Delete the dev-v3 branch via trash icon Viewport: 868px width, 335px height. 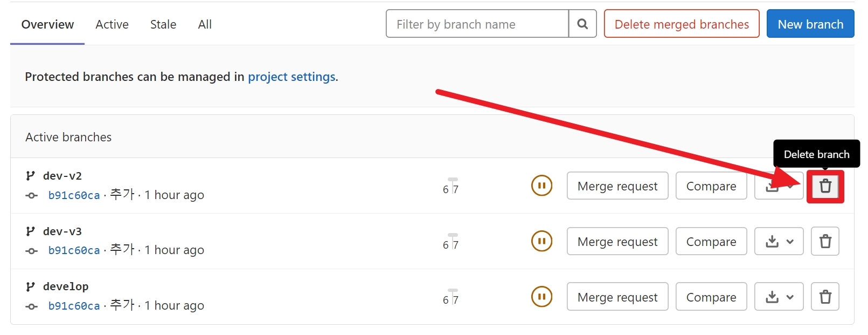(x=825, y=241)
